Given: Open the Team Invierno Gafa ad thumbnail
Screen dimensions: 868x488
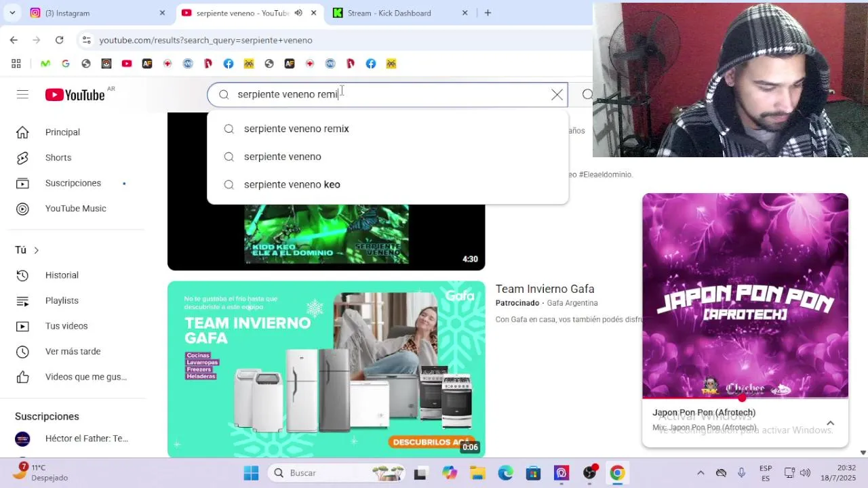Looking at the screenshot, I should 326,369.
